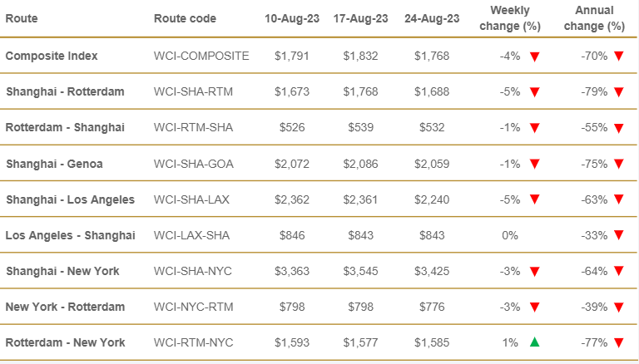Screen dimensions: 639x364
Task: Click the red weekly arrow for Shanghai - New York
Action: click(x=535, y=271)
